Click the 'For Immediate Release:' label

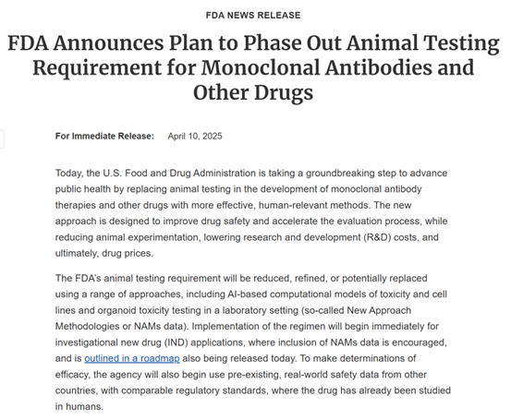pyautogui.click(x=104, y=136)
